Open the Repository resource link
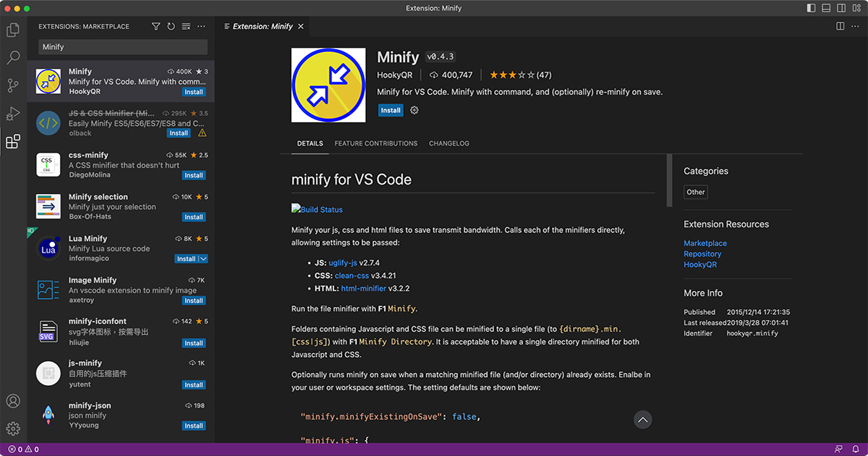The width and height of the screenshot is (868, 456). (x=702, y=254)
